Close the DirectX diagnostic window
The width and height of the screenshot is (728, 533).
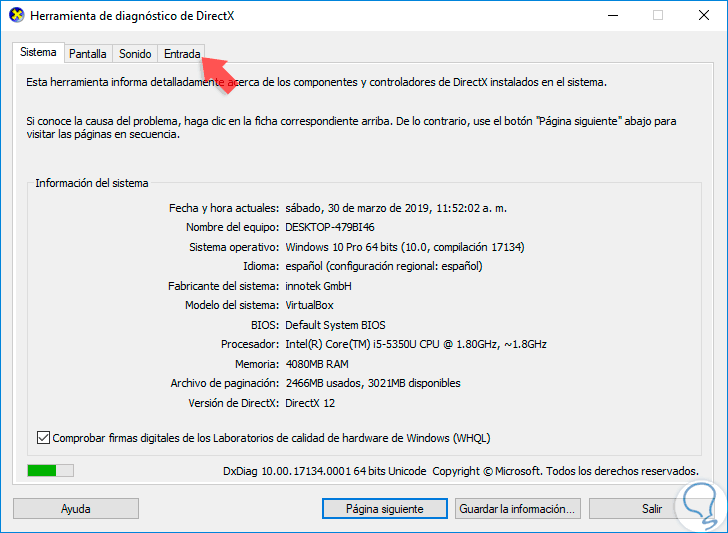(703, 15)
